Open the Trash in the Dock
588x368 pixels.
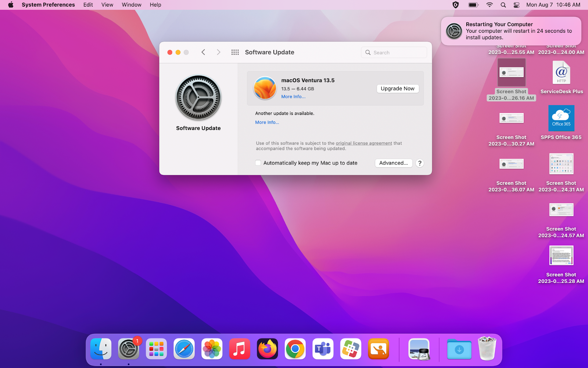[487, 348]
